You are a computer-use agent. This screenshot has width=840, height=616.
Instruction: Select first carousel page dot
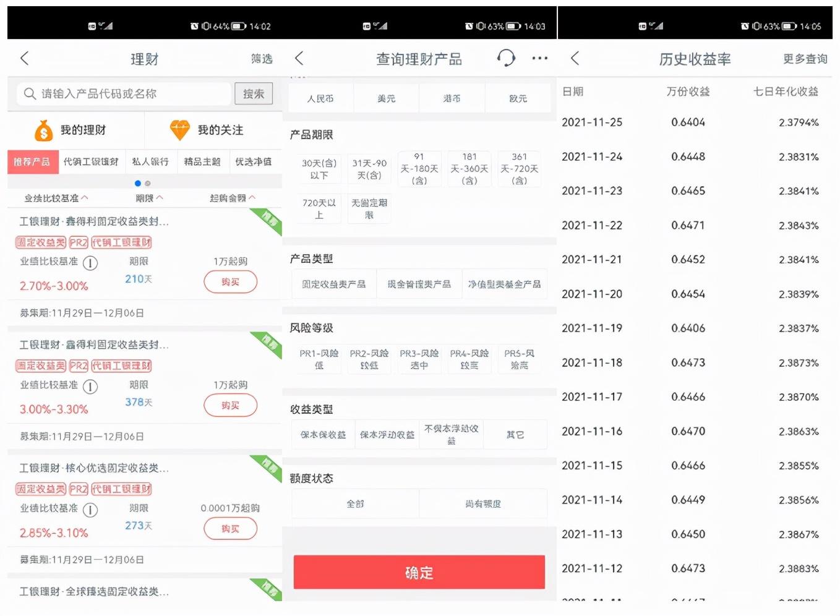coord(137,183)
